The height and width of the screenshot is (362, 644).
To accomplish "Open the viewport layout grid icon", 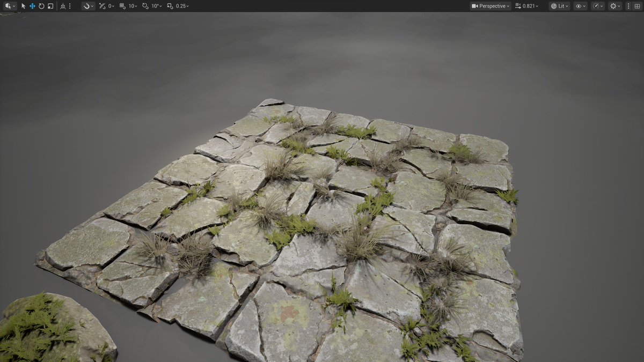I will [636, 6].
